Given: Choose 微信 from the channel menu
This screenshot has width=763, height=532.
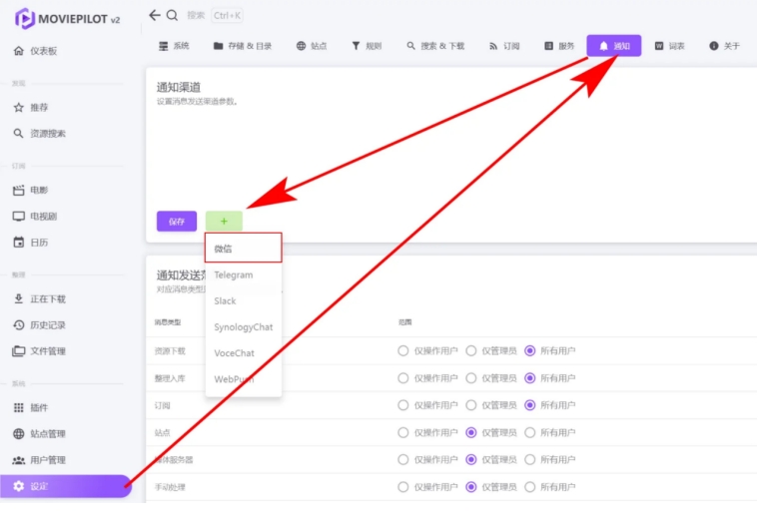Looking at the screenshot, I should (x=244, y=248).
